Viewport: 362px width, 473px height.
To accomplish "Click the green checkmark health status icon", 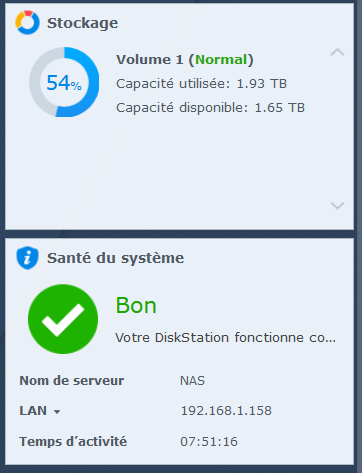I will click(x=63, y=319).
